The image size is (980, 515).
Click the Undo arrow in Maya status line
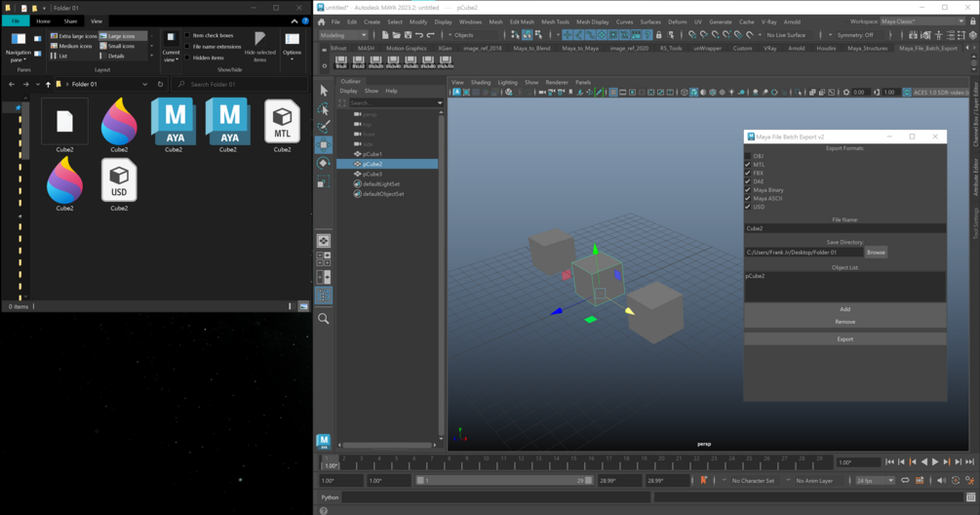click(419, 35)
